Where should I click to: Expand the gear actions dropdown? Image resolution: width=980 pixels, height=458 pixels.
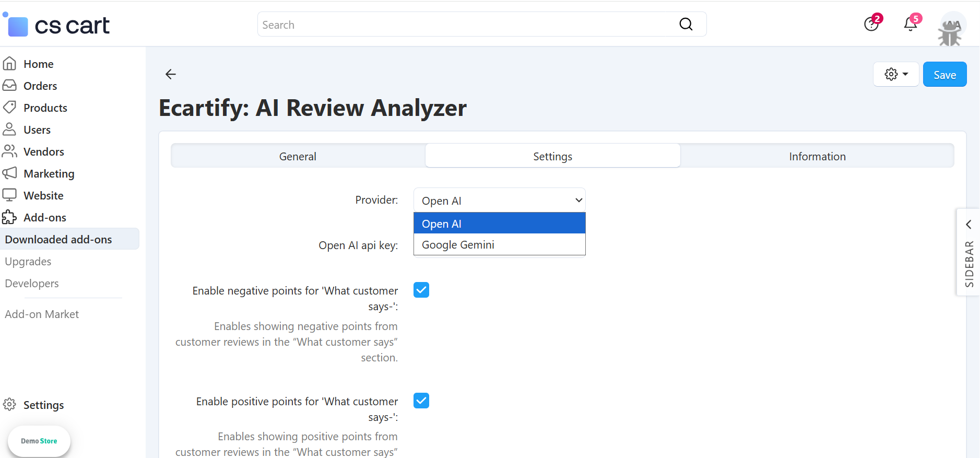coord(896,75)
